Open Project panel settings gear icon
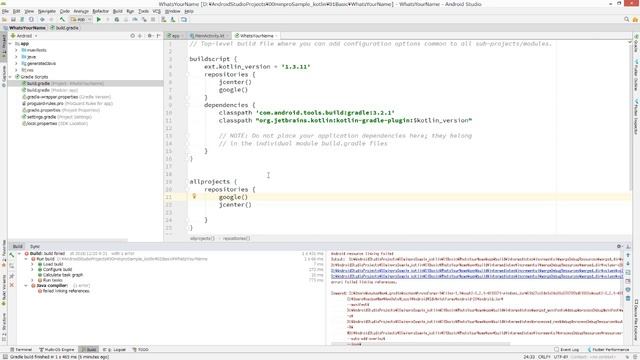 click(150, 36)
